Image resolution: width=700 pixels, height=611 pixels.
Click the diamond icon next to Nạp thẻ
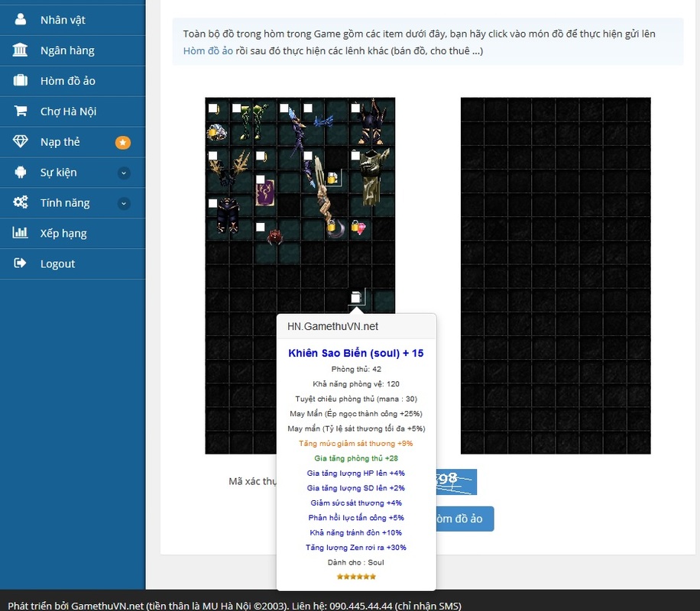[20, 142]
